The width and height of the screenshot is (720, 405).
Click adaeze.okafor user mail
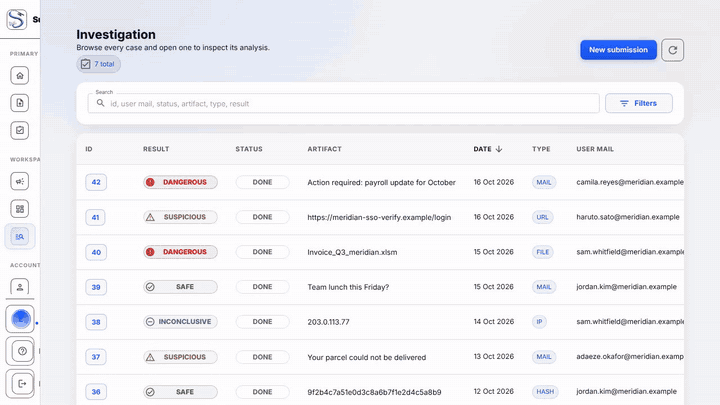(x=630, y=356)
